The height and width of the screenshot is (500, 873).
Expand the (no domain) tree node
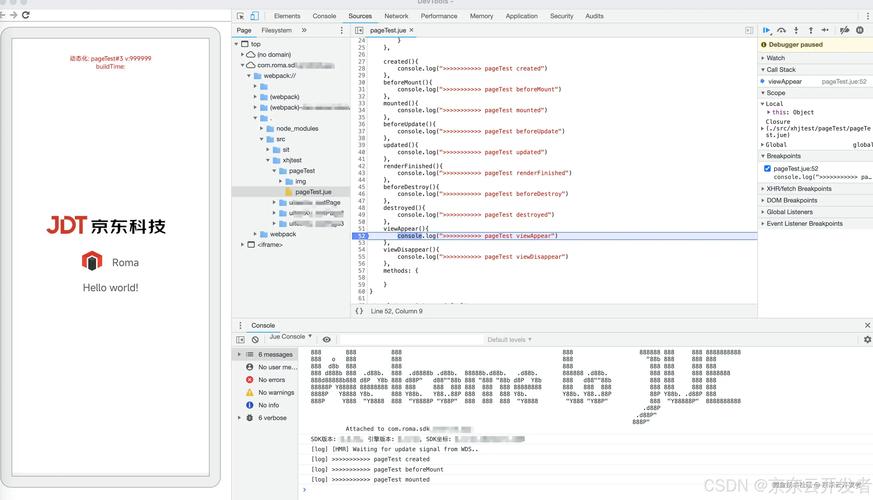(243, 55)
